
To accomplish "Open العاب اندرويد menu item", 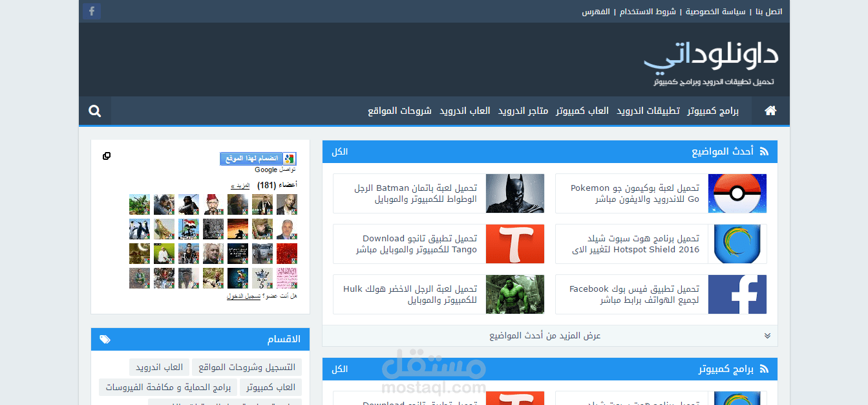I will (x=465, y=111).
